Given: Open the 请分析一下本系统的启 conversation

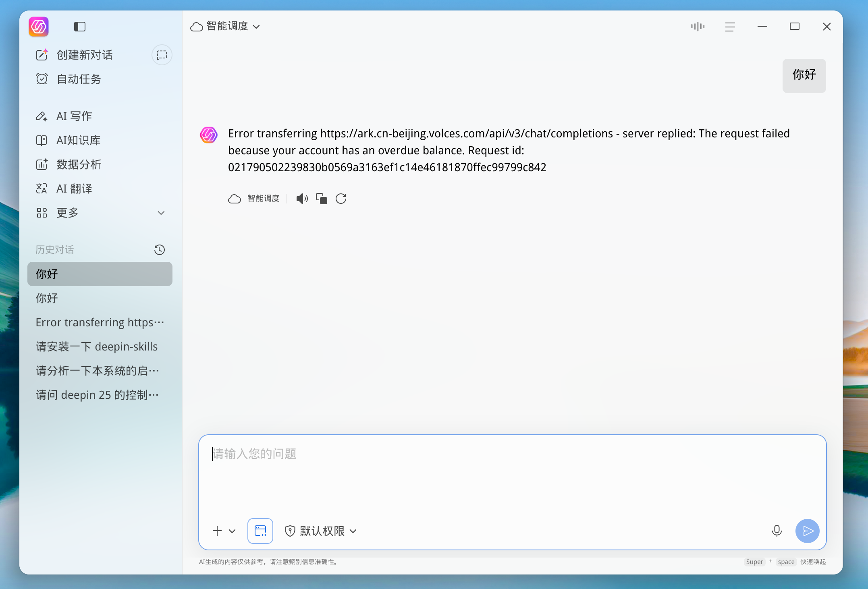Looking at the screenshot, I should 100,371.
